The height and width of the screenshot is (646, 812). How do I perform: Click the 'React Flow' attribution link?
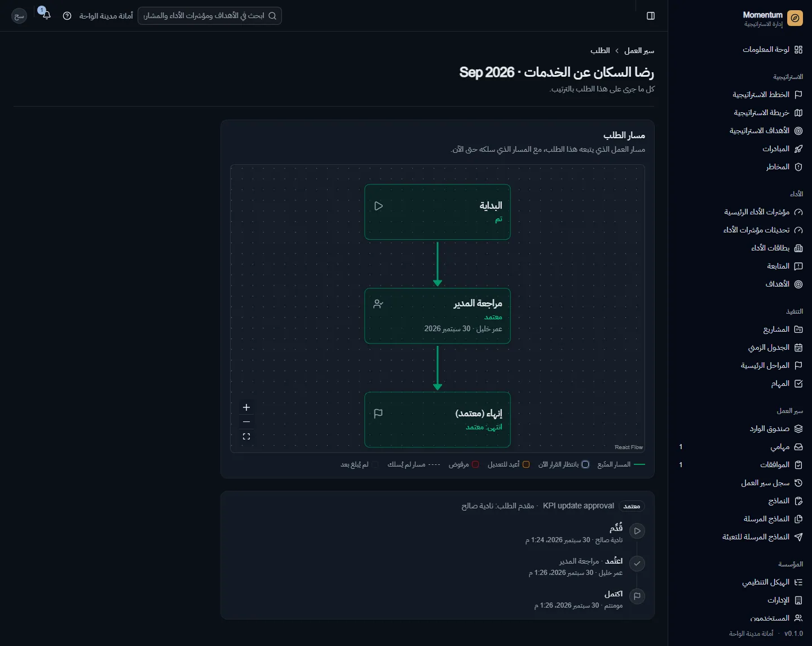629,447
